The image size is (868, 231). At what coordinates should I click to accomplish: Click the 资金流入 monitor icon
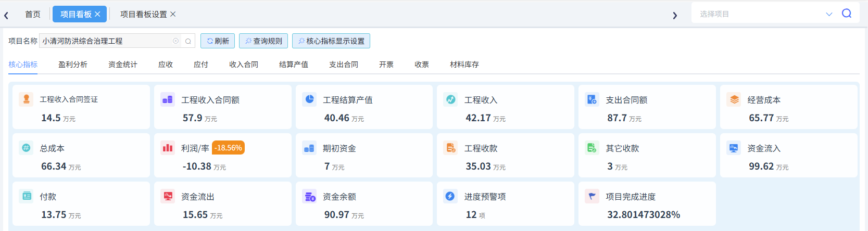[x=734, y=148]
